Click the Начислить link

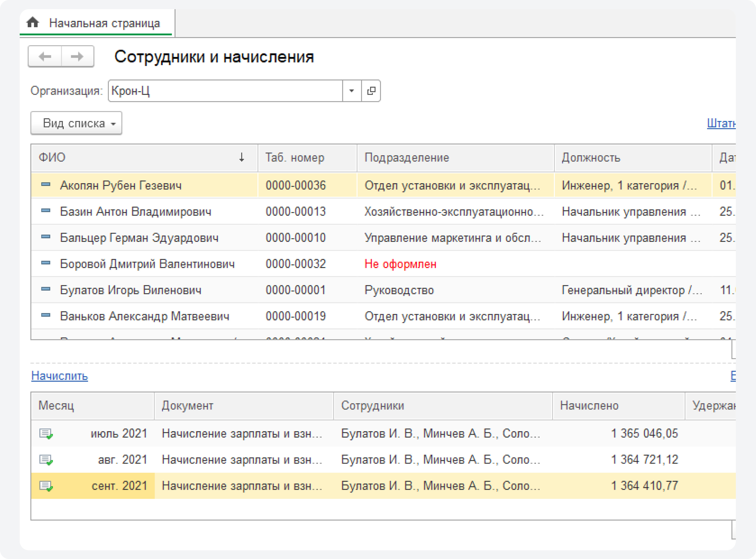point(60,376)
